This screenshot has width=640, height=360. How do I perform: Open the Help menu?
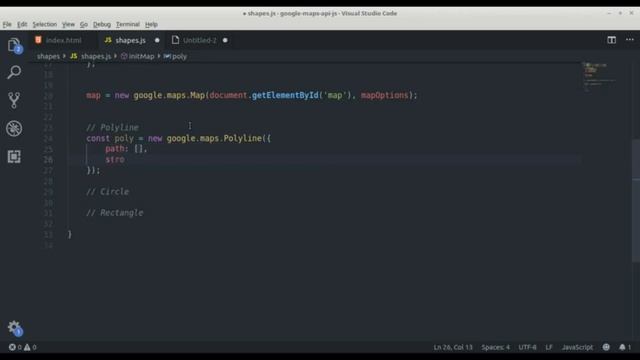(151, 24)
